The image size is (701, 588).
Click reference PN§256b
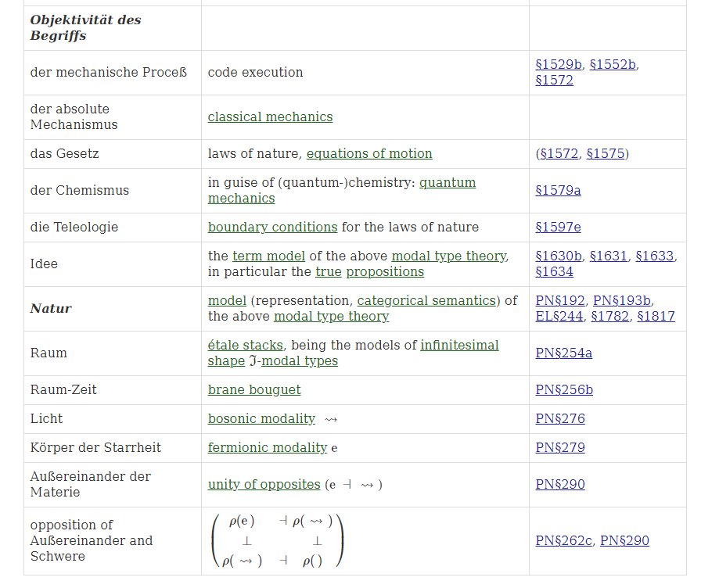pyautogui.click(x=564, y=390)
